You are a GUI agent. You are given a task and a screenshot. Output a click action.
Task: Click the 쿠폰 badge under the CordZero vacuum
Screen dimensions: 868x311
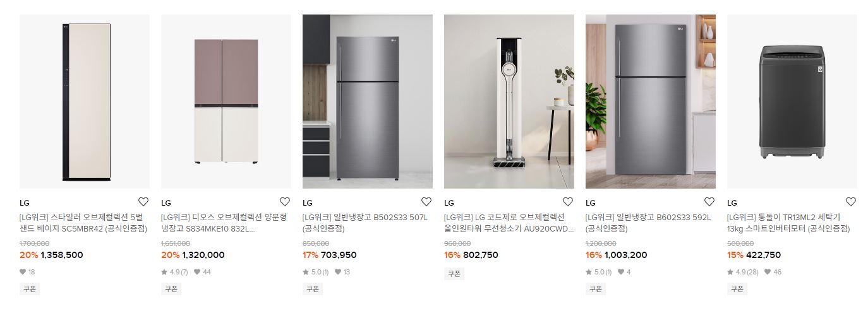453,274
